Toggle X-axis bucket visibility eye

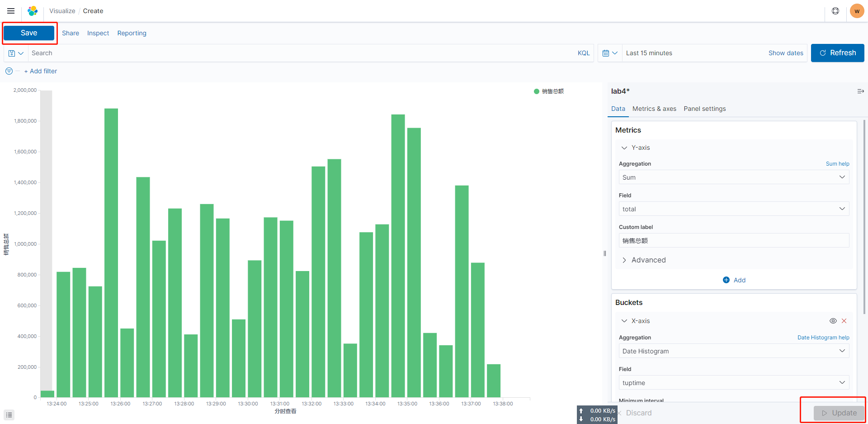pos(833,321)
